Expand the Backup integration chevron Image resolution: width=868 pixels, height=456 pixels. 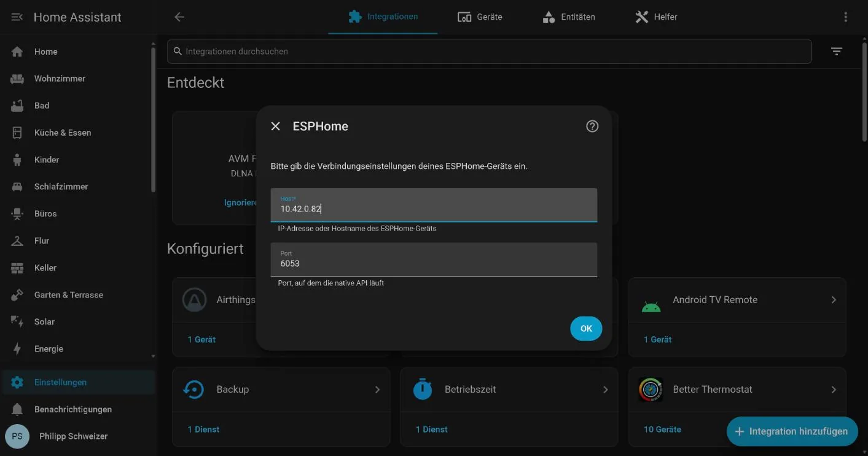coord(377,390)
